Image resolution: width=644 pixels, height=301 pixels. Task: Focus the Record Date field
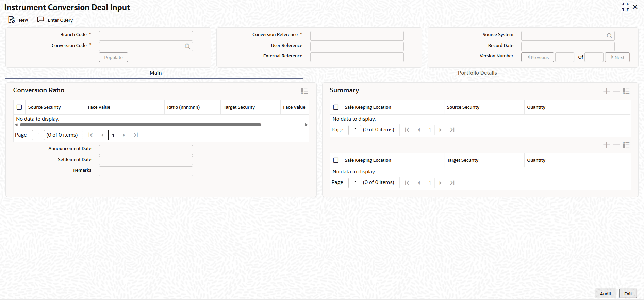pos(568,47)
